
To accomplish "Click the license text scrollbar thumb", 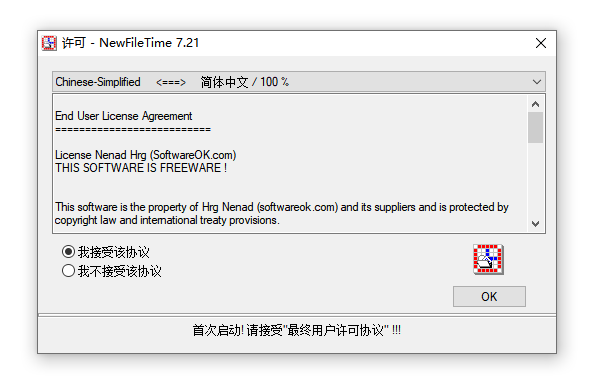I will click(535, 128).
